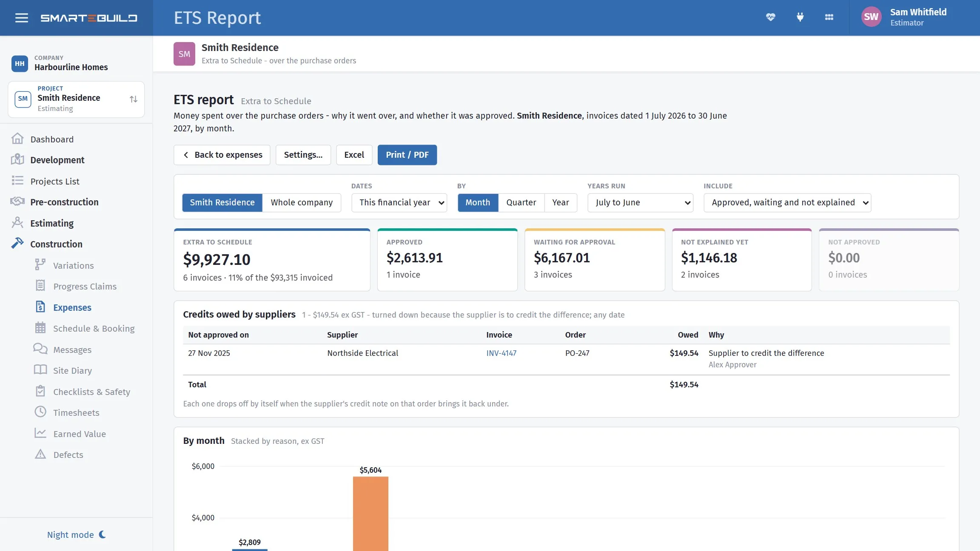Open the Include filter dropdown

tap(787, 202)
